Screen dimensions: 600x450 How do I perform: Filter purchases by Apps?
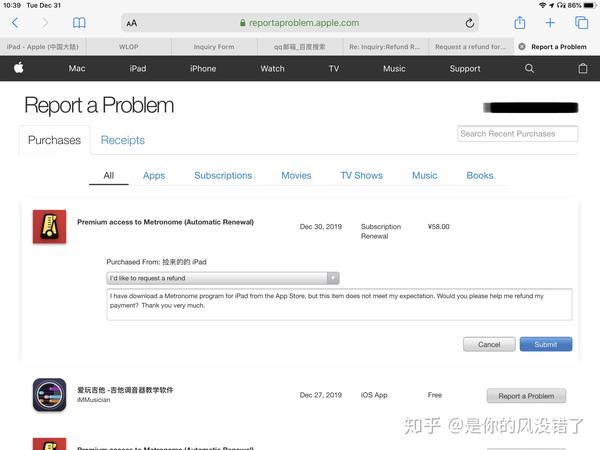pyautogui.click(x=154, y=176)
